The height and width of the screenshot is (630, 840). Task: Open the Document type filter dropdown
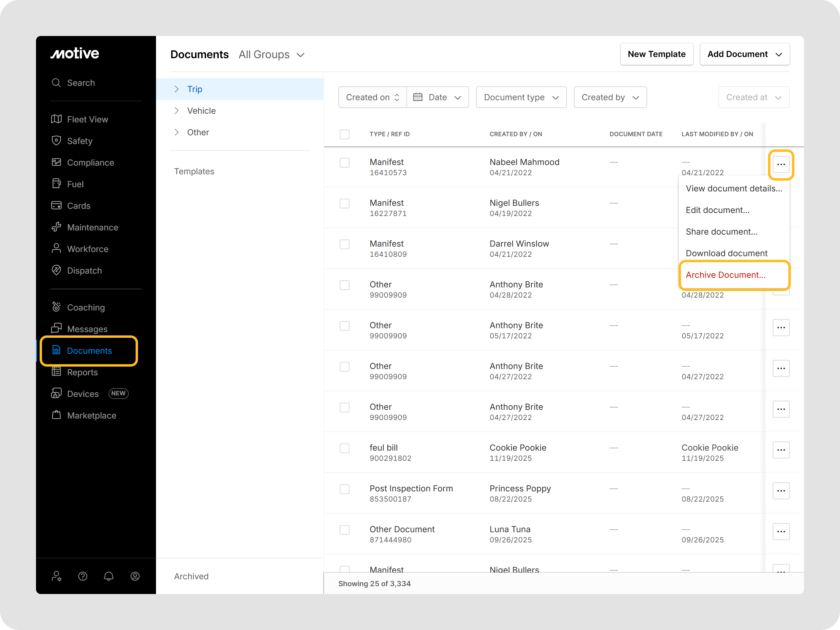(x=521, y=97)
